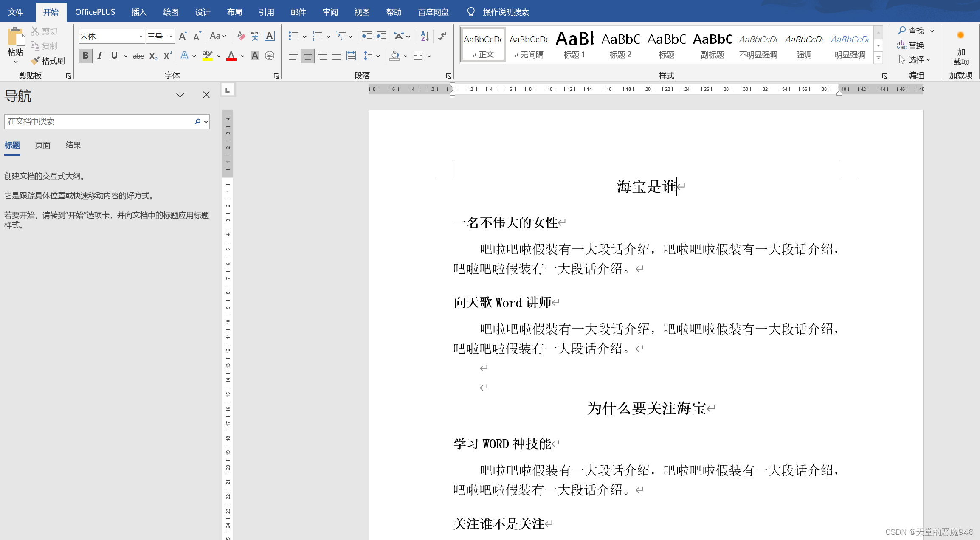Apply the 副标题 style

tap(712, 45)
